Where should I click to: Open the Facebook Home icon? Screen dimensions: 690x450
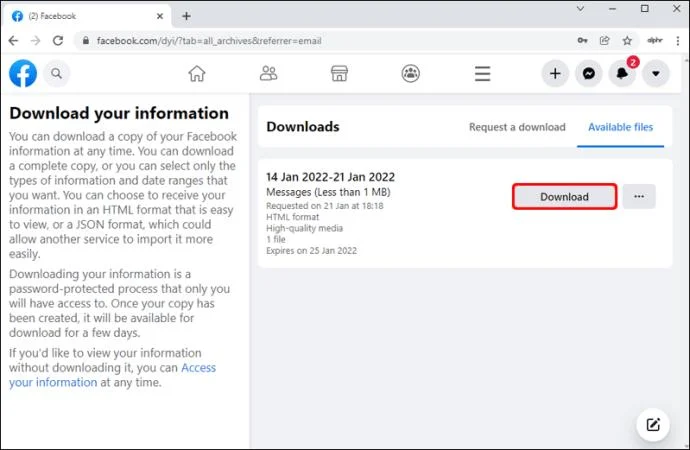point(197,73)
